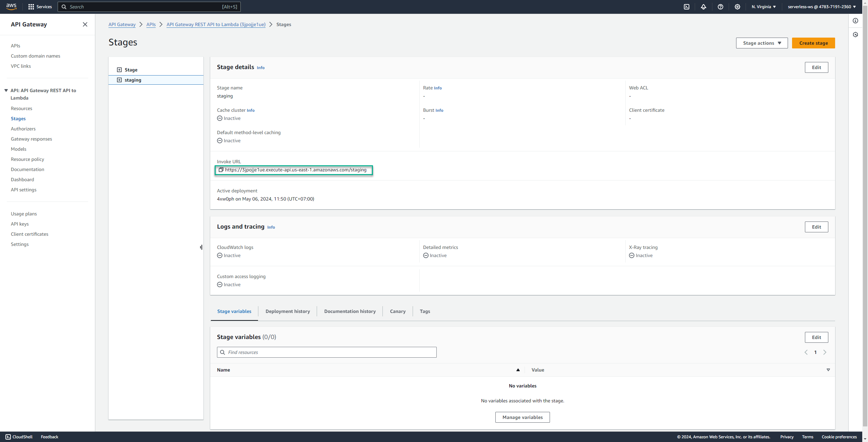Open API keys in navigation
The width and height of the screenshot is (868, 442).
pyautogui.click(x=20, y=224)
